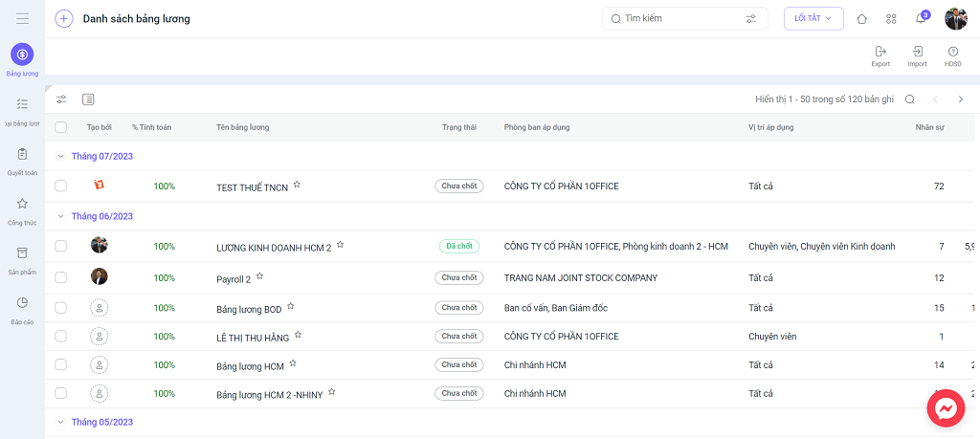Image resolution: width=980 pixels, height=439 pixels.
Task: Click the plus icon to add payroll
Action: pos(64,19)
